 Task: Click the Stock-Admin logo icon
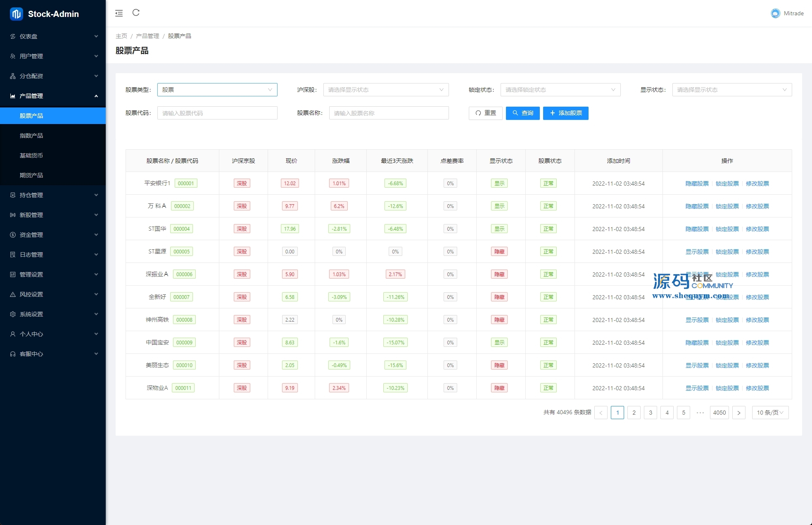pyautogui.click(x=16, y=14)
